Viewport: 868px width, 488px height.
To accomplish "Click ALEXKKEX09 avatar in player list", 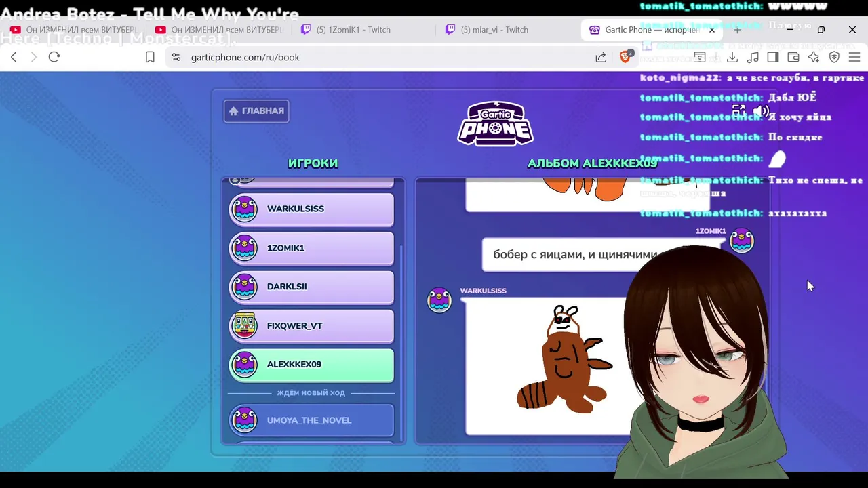I will tap(244, 365).
